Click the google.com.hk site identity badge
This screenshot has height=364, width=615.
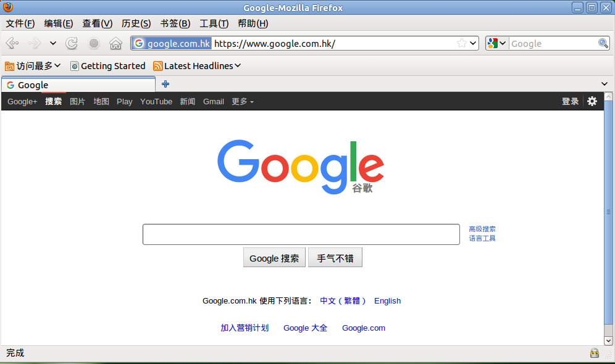click(x=172, y=43)
